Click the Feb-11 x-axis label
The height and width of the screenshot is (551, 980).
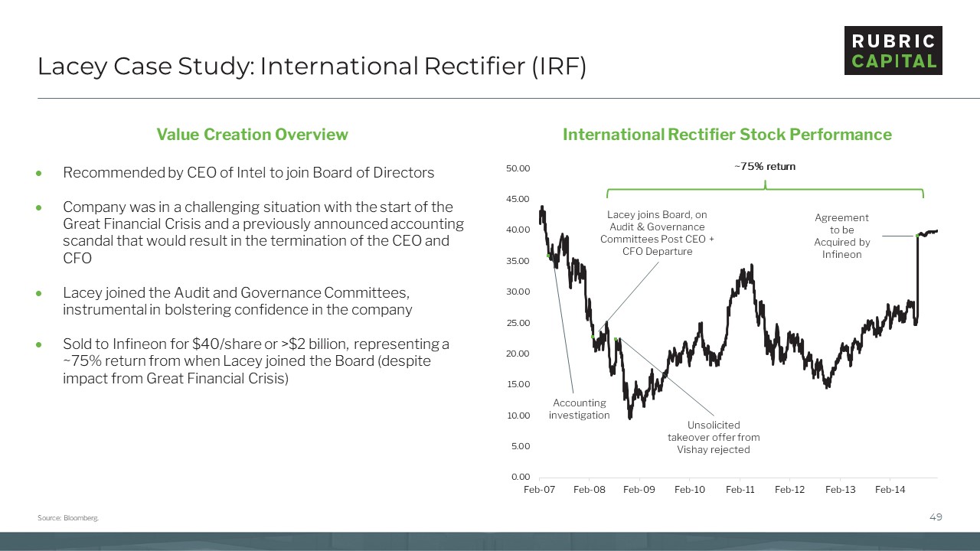740,490
